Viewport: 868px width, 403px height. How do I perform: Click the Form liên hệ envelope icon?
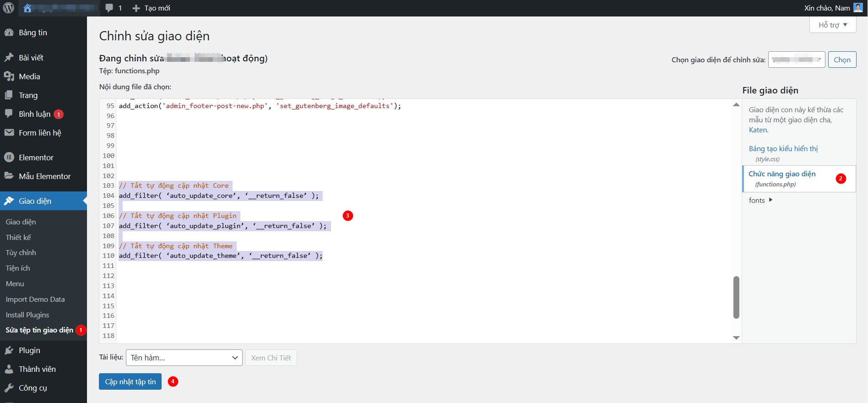pos(9,133)
